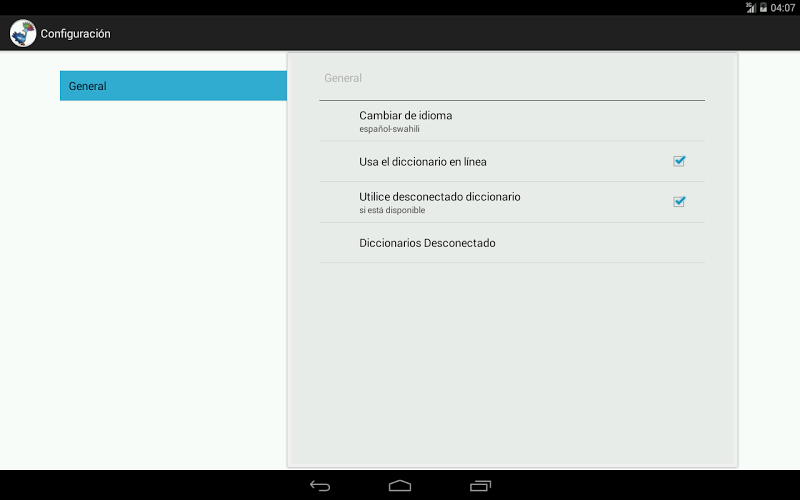Tap the 04:07 clock in status bar

coord(783,8)
